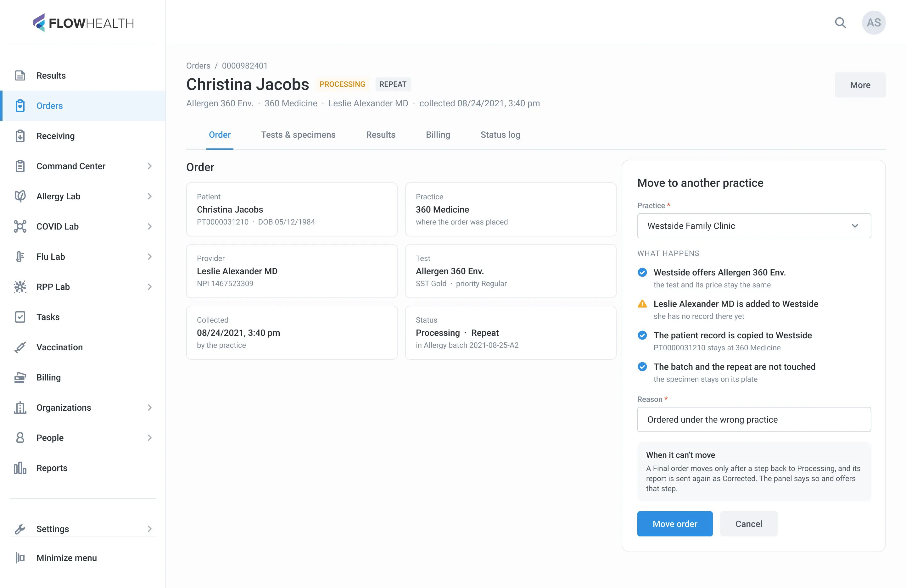Open the Status log tab

pyautogui.click(x=500, y=135)
